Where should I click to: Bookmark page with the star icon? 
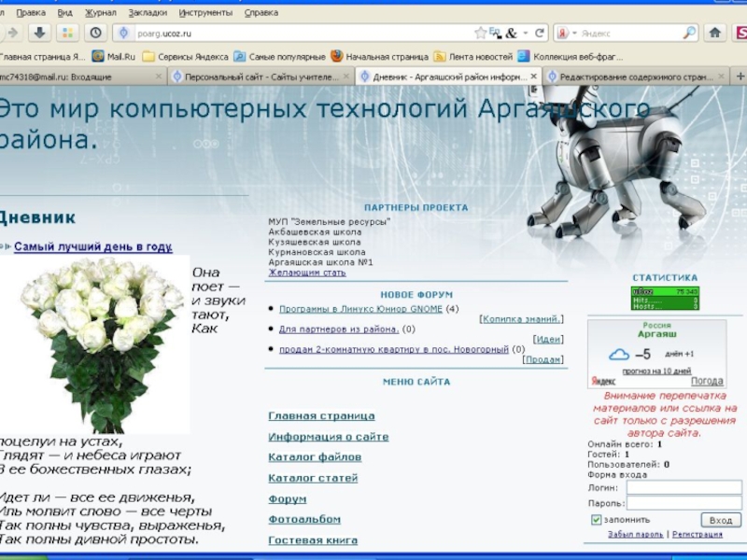[480, 33]
